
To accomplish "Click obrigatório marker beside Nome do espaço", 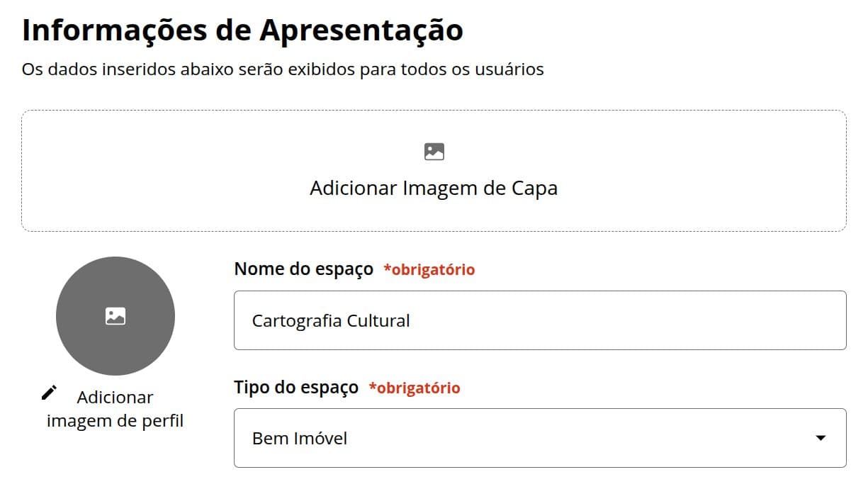I will [429, 270].
